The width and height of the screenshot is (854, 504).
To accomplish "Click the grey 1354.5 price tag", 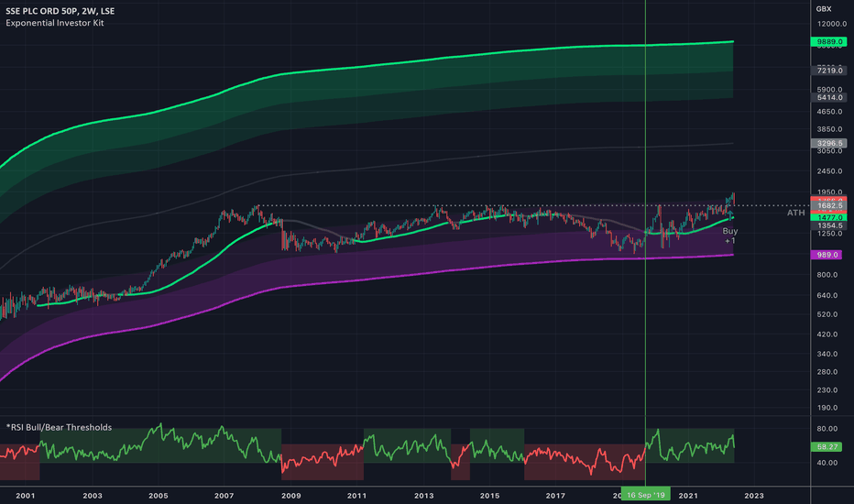I will pos(828,225).
